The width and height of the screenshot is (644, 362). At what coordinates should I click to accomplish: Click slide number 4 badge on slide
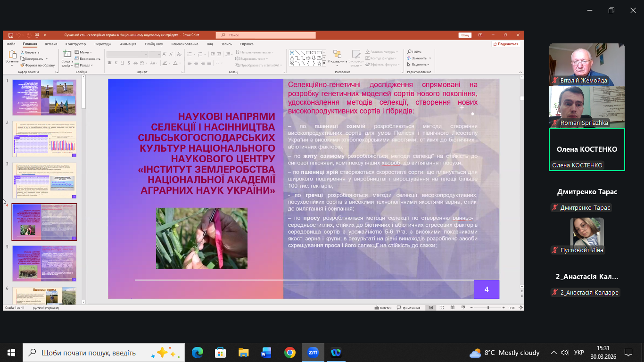pos(487,289)
